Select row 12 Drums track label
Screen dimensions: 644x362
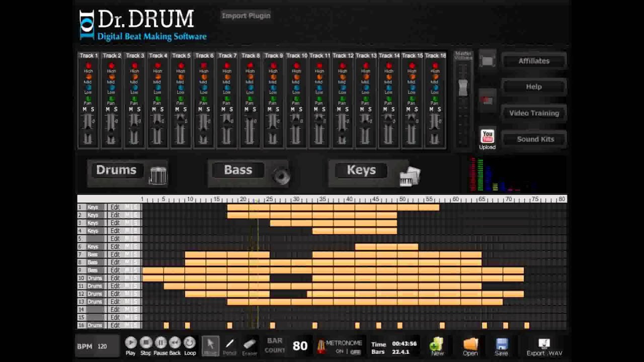point(95,294)
